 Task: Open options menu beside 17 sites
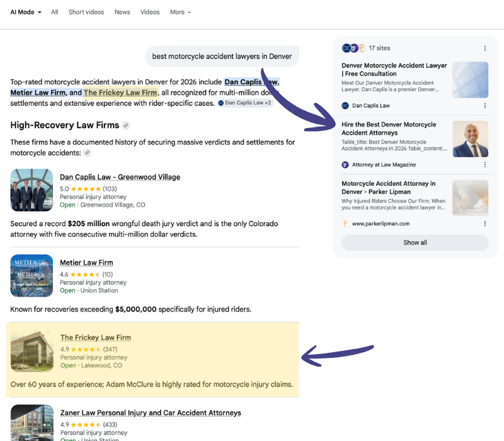click(x=484, y=49)
